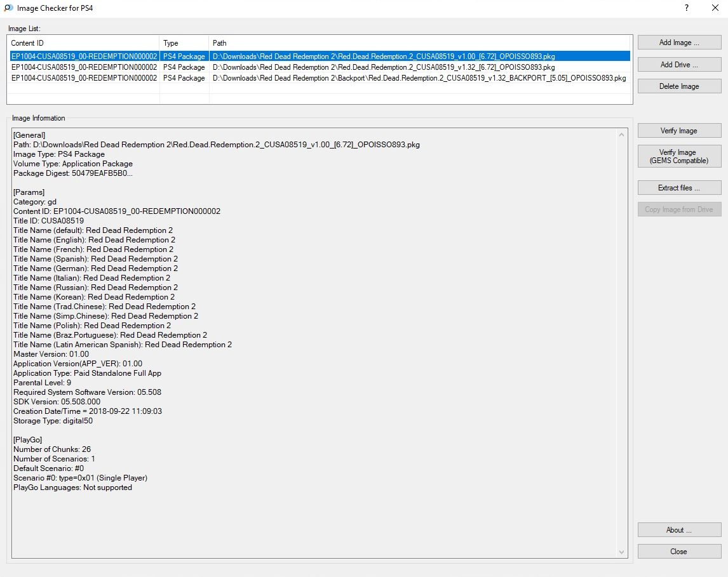Viewport: 728px width, 577px height.
Task: Click the Title Name (default) line
Action: click(93, 230)
